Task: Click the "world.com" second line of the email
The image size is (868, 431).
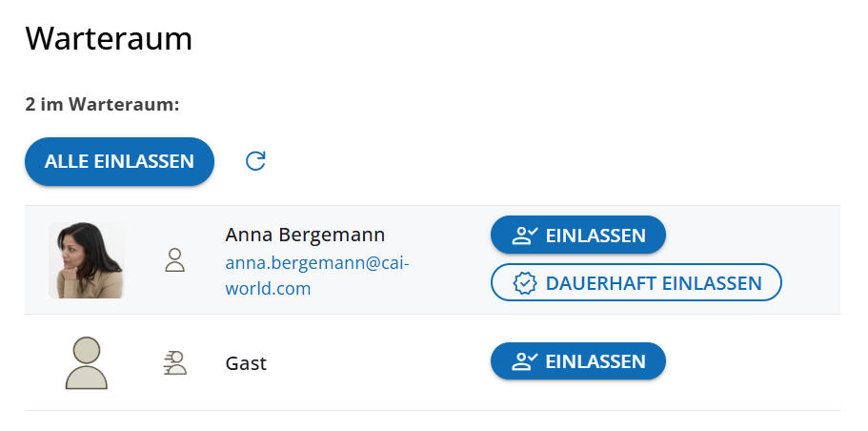Action: [x=268, y=288]
